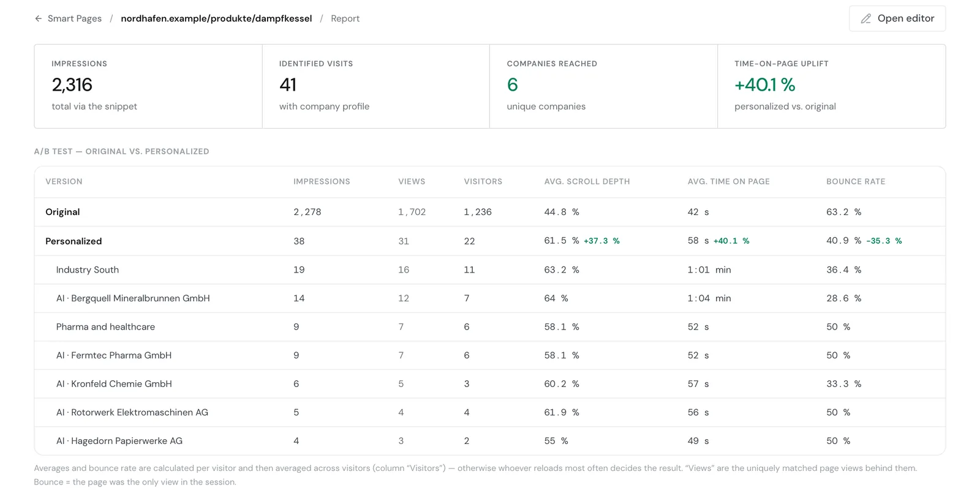Select the AI · Rotorwerk Elektromaschinen AG row
The width and height of the screenshot is (980, 501).
[x=489, y=413]
